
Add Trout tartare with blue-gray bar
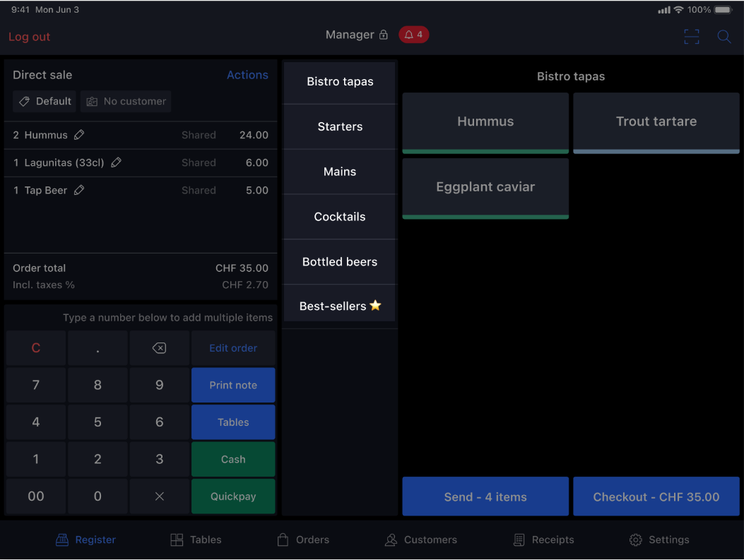pos(656,122)
